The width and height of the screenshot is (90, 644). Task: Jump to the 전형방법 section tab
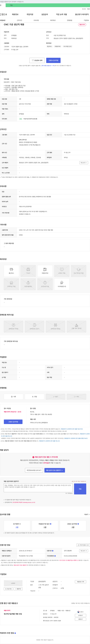point(69,20)
